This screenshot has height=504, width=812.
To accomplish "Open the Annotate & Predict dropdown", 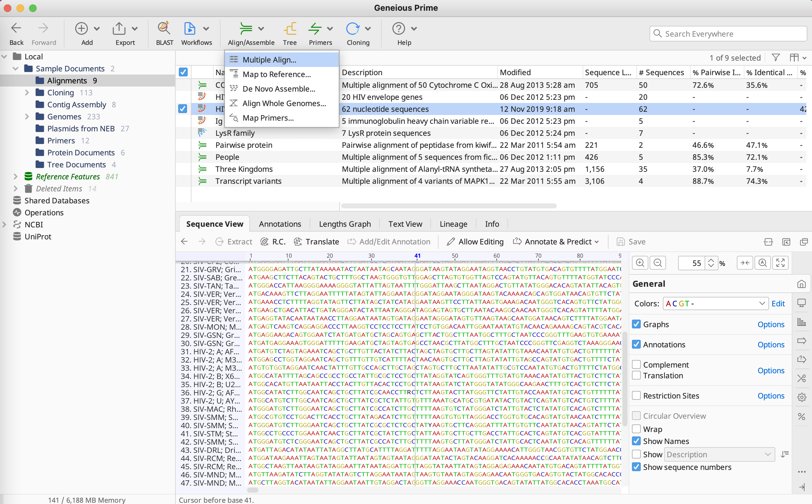I will point(557,242).
